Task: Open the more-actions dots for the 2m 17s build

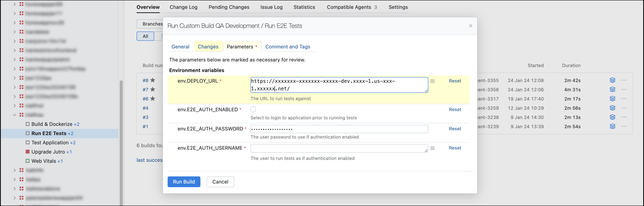Action: tap(624, 99)
